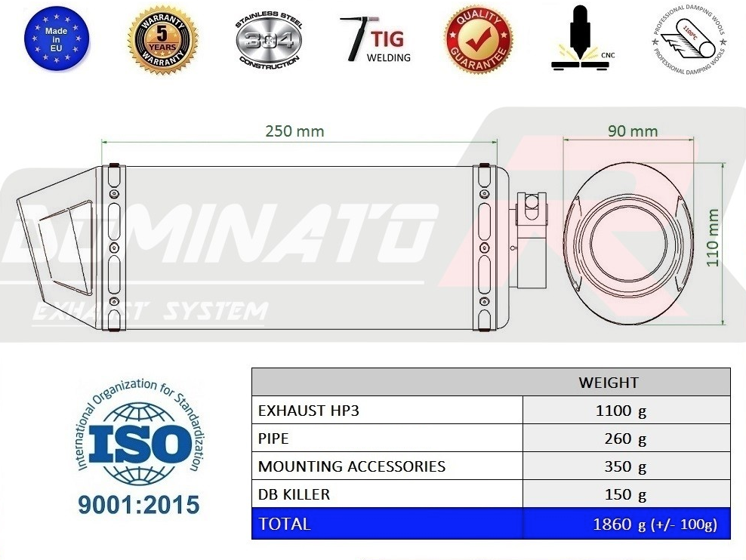Click the 9001:2015 text under ISO logo
The height and width of the screenshot is (560, 746).
point(138,505)
